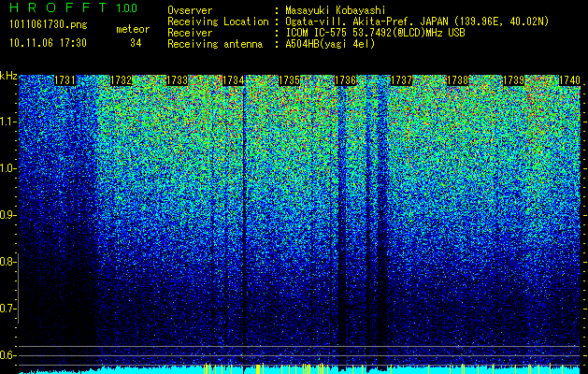Click the HROFFT program title
This screenshot has width=588, height=374.
point(58,7)
